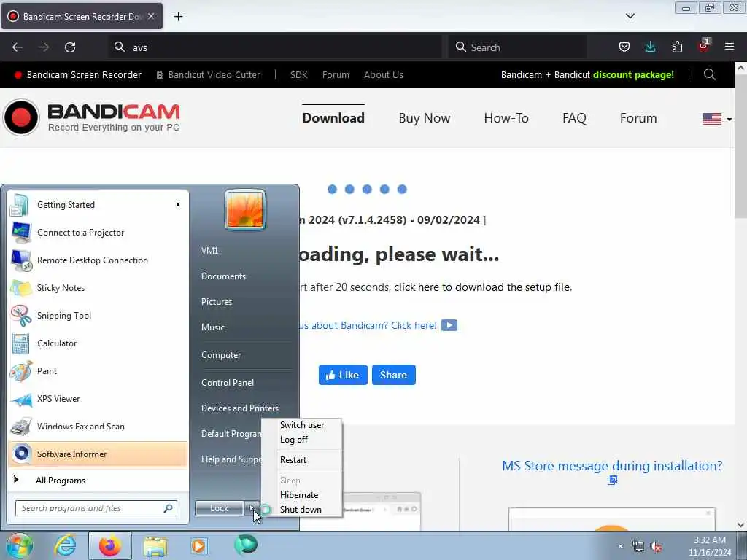
Task: Reload the page with refresh icon
Action: coord(70,47)
